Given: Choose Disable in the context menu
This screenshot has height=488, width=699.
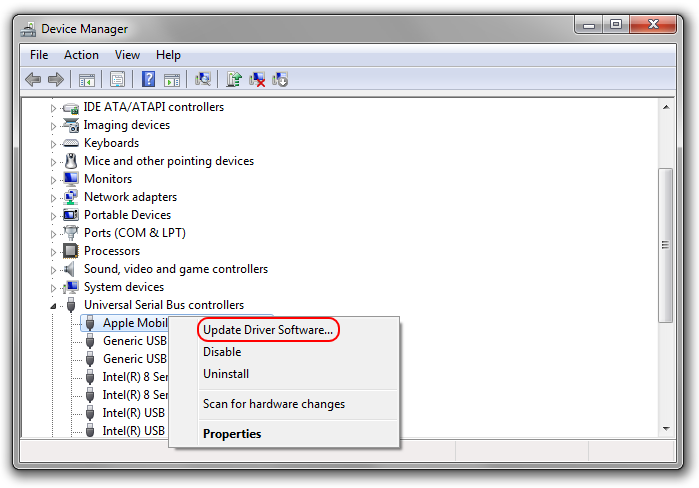Looking at the screenshot, I should tap(222, 352).
